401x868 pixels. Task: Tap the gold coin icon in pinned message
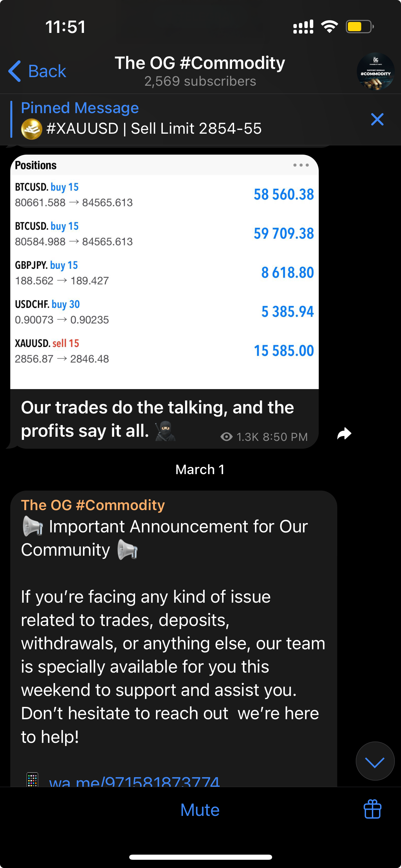[x=32, y=129]
